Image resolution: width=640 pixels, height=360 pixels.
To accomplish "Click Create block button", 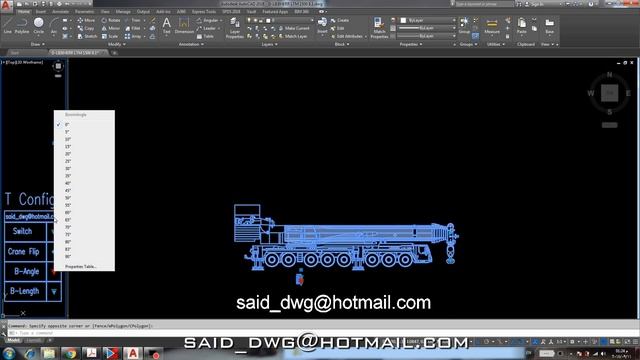I will pyautogui.click(x=340, y=20).
